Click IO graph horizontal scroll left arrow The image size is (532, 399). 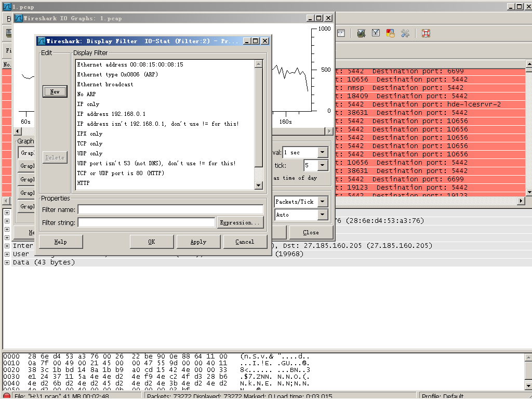18,131
